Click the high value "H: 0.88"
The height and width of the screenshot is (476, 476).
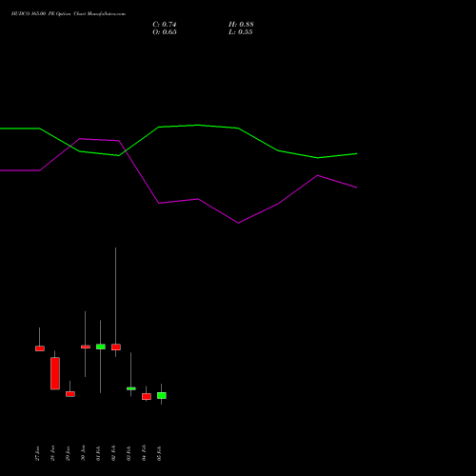[x=241, y=25]
